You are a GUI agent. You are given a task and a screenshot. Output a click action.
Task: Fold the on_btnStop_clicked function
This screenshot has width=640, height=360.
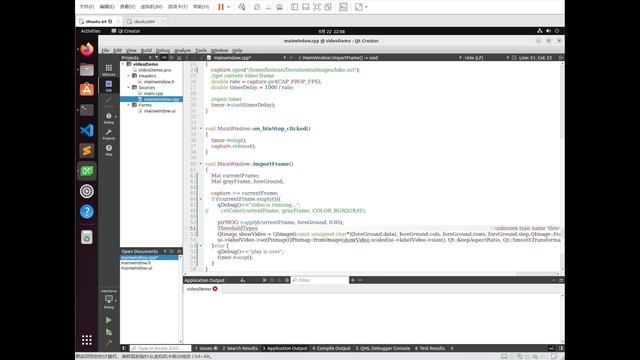click(201, 129)
